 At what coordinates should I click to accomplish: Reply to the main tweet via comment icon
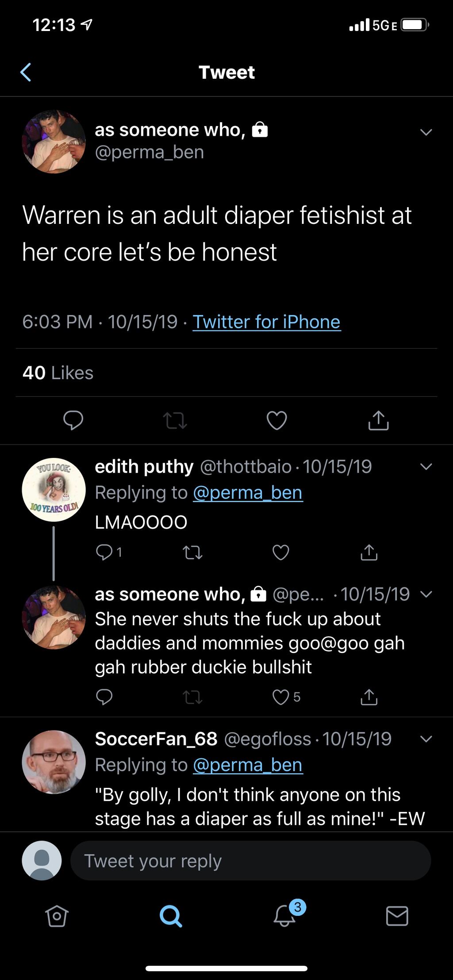pos(73,420)
